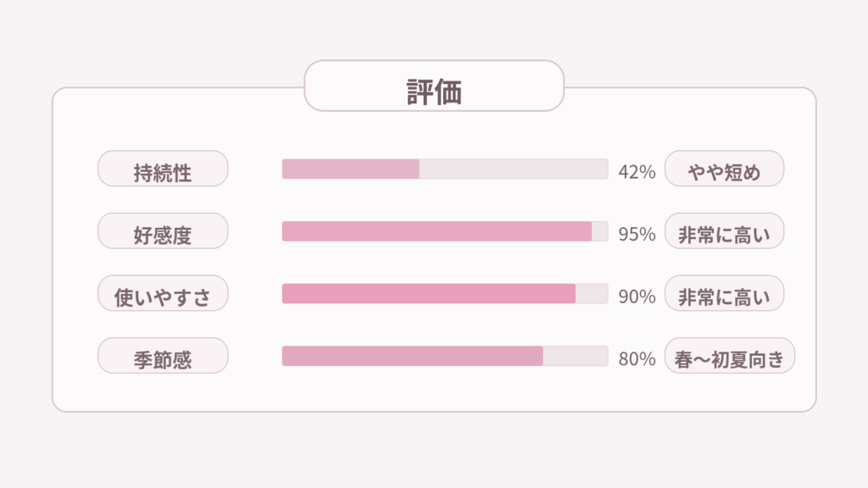This screenshot has height=488, width=868.
Task: Click the 使いやすさ label pill
Action: [x=163, y=293]
